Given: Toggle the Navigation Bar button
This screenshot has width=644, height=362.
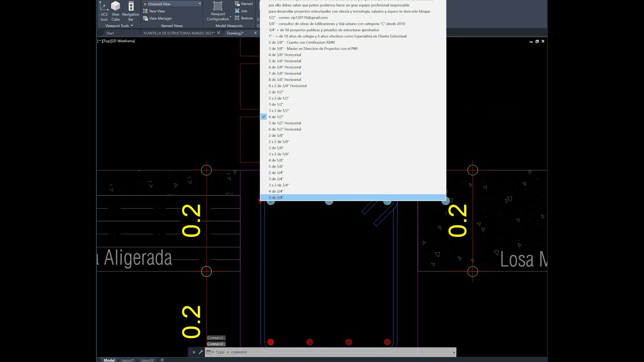Looking at the screenshot, I should click(131, 11).
